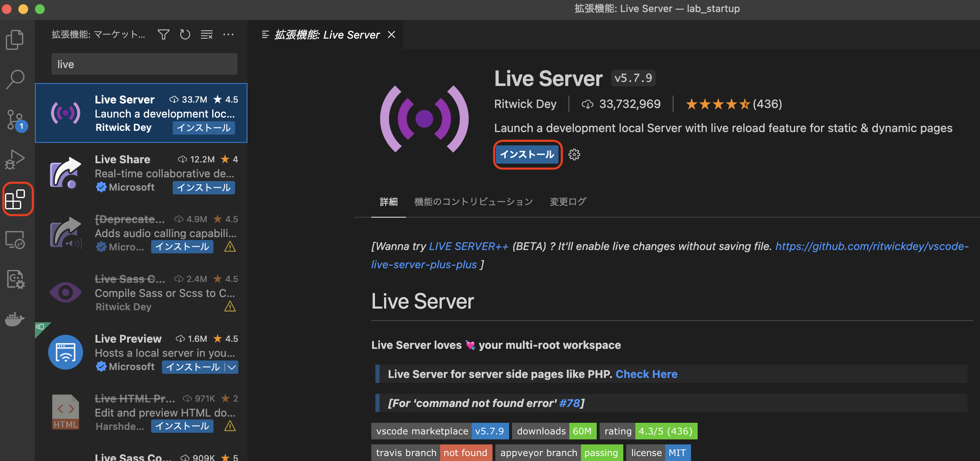Install the deprecated audio calling extension
The image size is (980, 461).
pyautogui.click(x=182, y=247)
